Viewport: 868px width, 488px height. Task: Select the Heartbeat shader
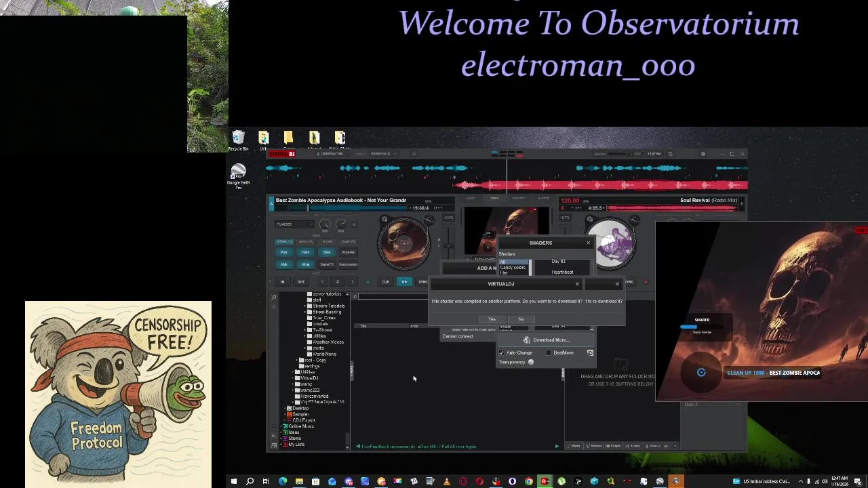[x=562, y=272]
